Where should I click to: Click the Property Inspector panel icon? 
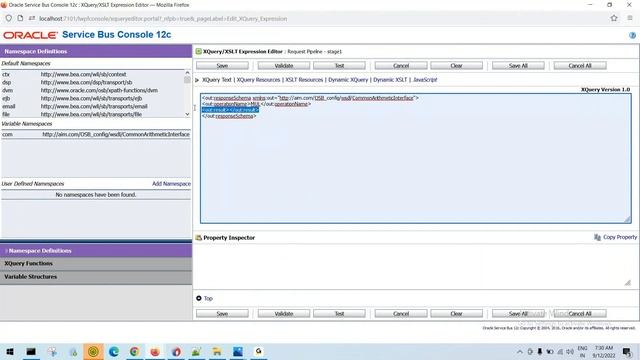(x=199, y=238)
